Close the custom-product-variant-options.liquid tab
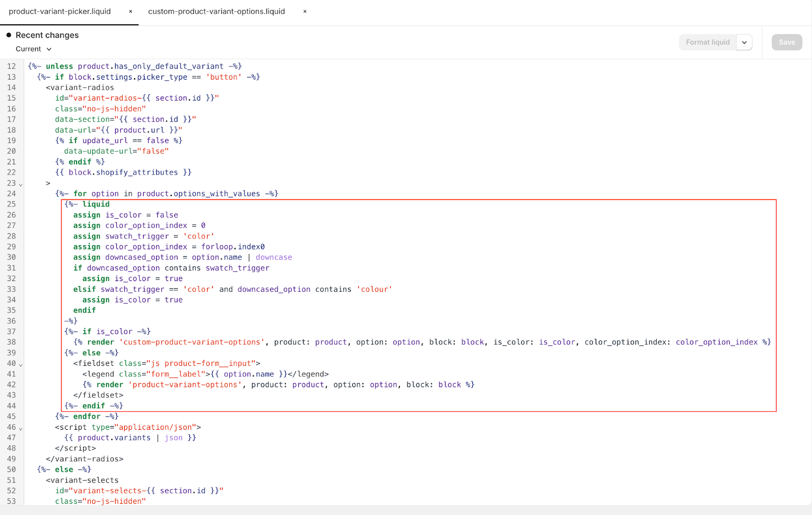 305,11
